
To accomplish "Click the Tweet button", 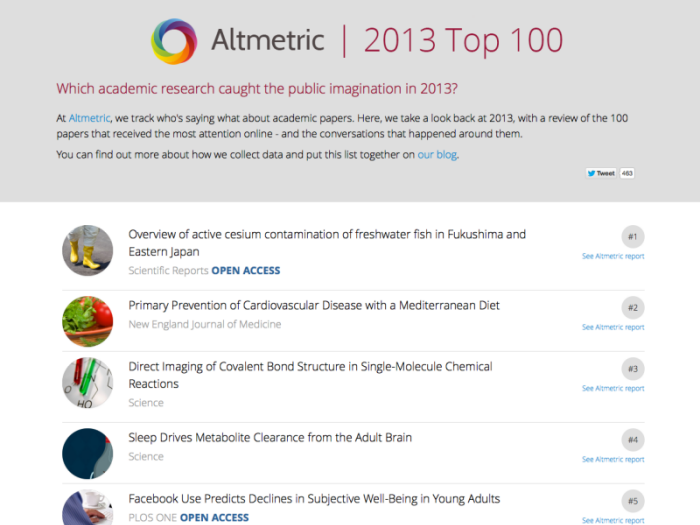I will point(601,173).
